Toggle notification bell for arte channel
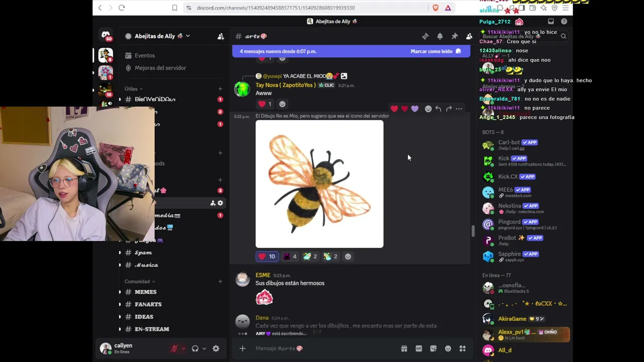 [440, 36]
